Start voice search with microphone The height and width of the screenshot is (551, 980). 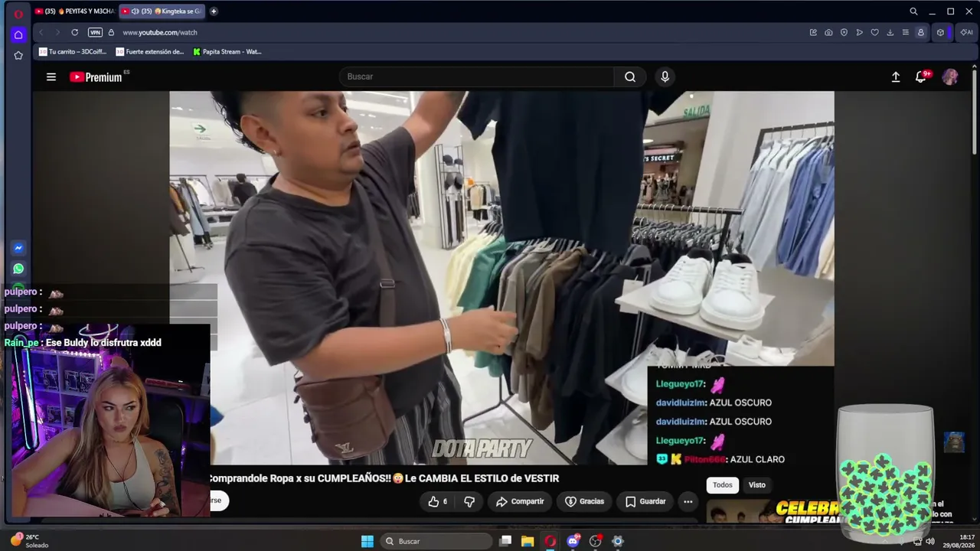pyautogui.click(x=665, y=77)
